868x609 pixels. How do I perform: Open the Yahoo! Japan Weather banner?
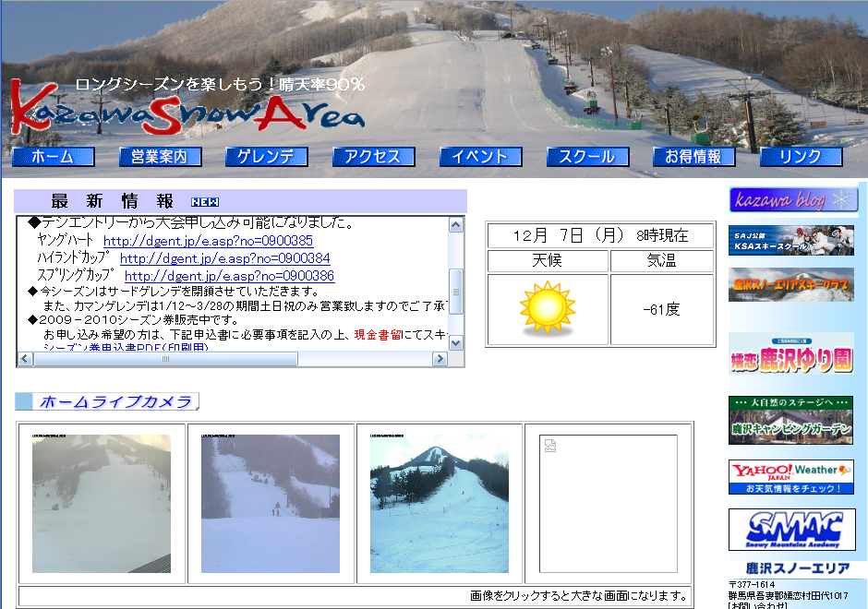click(x=791, y=477)
